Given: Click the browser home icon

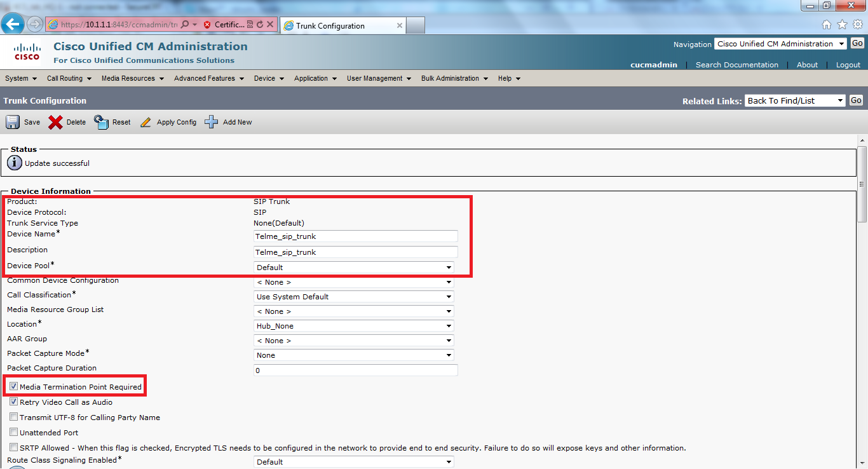Looking at the screenshot, I should [x=827, y=25].
